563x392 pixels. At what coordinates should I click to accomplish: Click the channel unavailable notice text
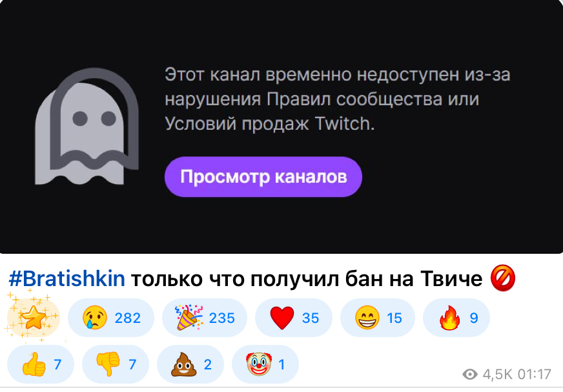coord(338,99)
